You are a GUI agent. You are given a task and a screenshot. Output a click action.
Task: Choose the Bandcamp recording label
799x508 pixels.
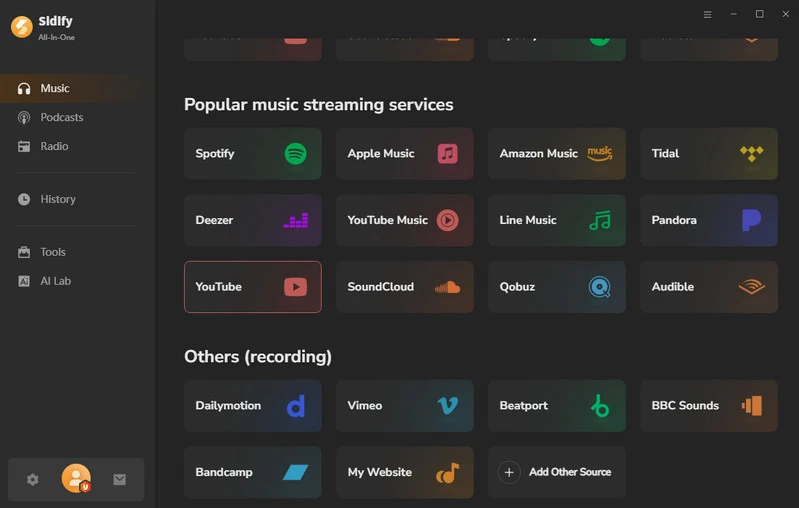(224, 472)
